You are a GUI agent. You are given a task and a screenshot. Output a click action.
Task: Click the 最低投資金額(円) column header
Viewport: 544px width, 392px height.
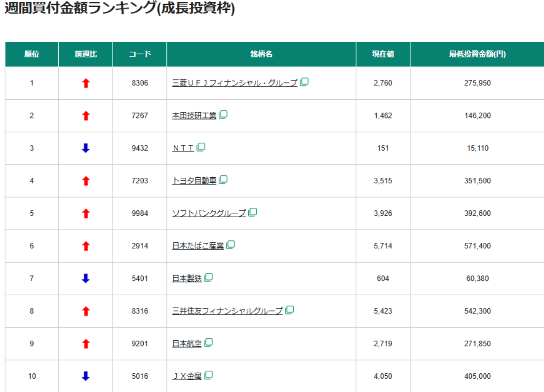click(477, 54)
